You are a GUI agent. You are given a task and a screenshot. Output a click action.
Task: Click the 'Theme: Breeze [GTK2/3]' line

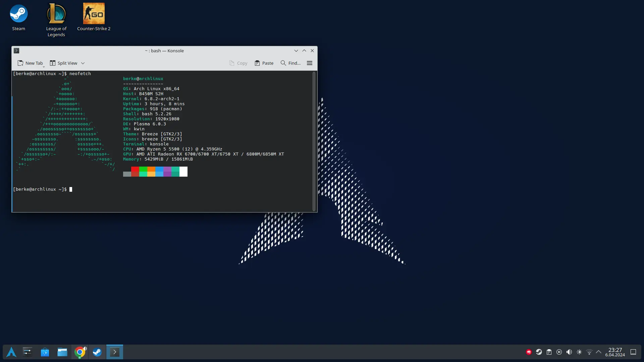click(153, 134)
